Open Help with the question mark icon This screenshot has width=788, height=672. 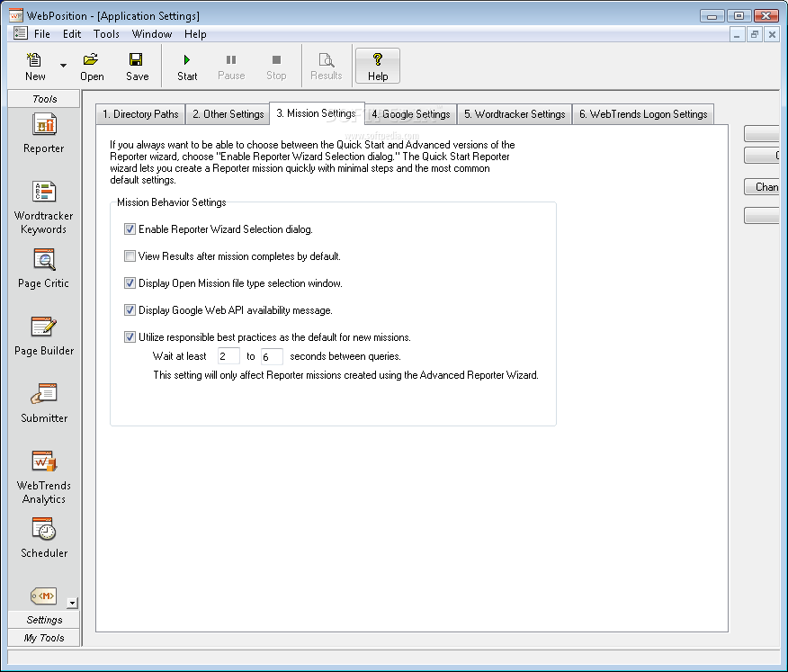pos(378,66)
